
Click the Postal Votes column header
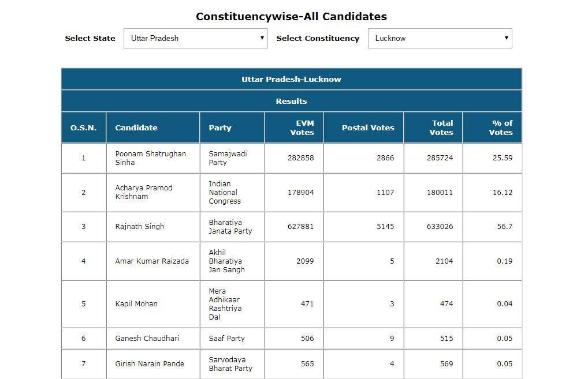[x=368, y=127]
